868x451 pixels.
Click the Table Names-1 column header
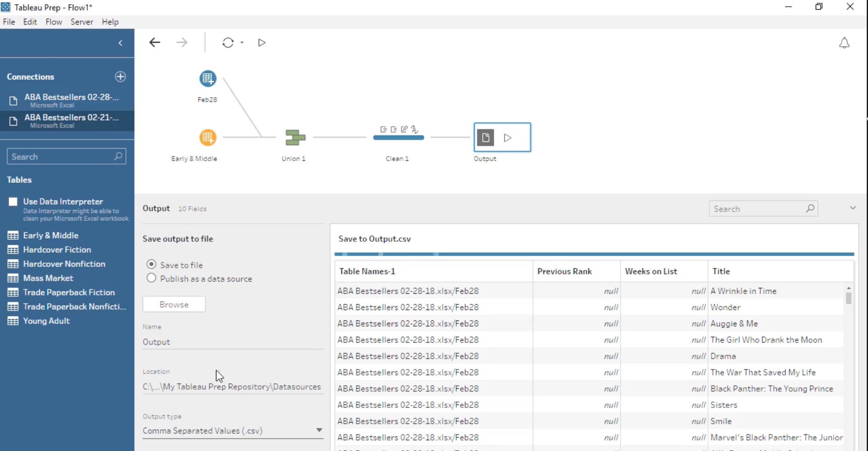[434, 272]
